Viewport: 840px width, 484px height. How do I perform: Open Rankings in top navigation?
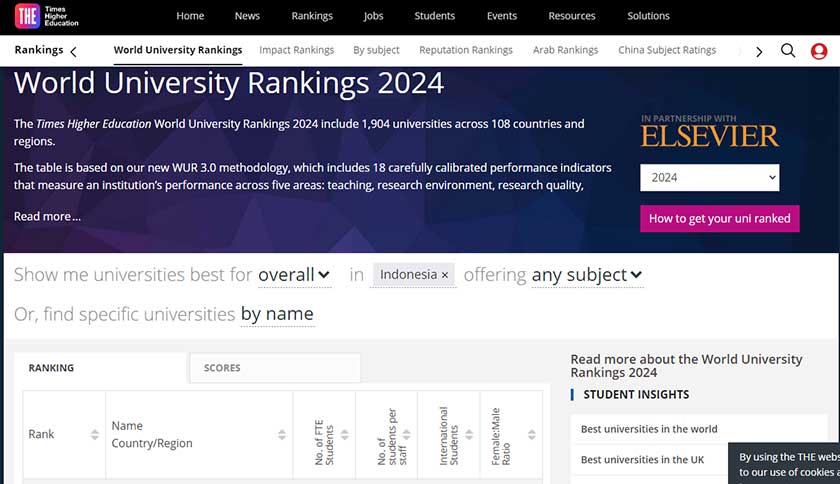(312, 16)
